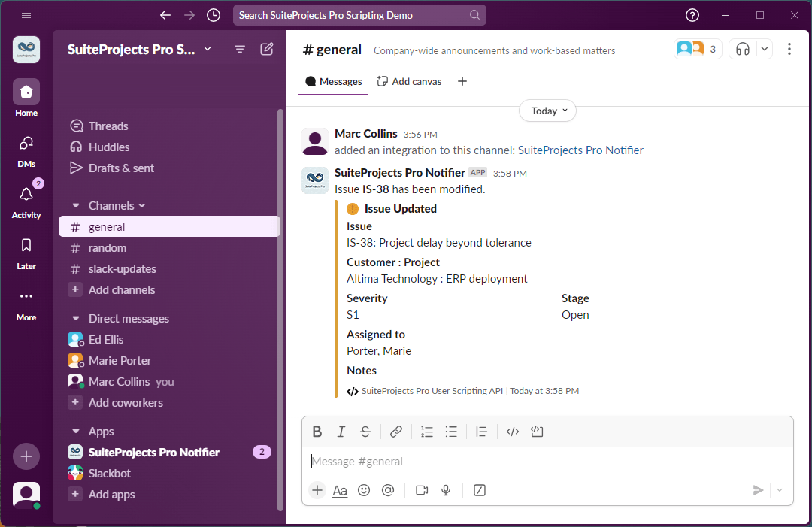Select the slack-updates channel

click(x=169, y=269)
